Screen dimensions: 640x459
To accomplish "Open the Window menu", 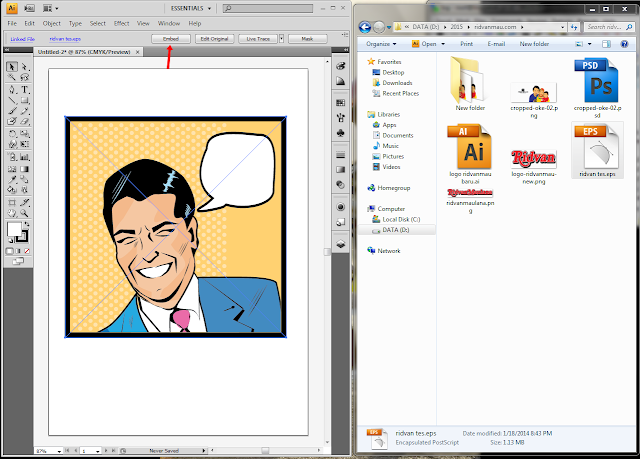I will click(x=169, y=23).
